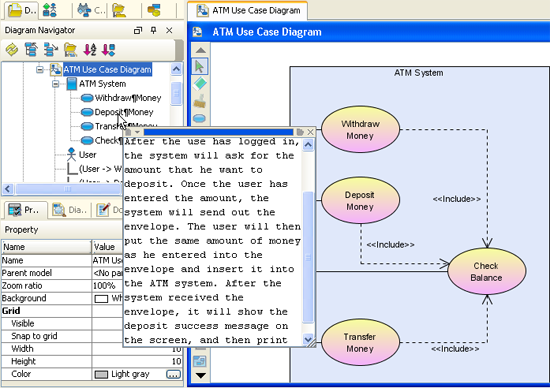Click the yellow Refresh icon in navigator toolbar
Screen dimensions: 550x388
click(x=12, y=49)
